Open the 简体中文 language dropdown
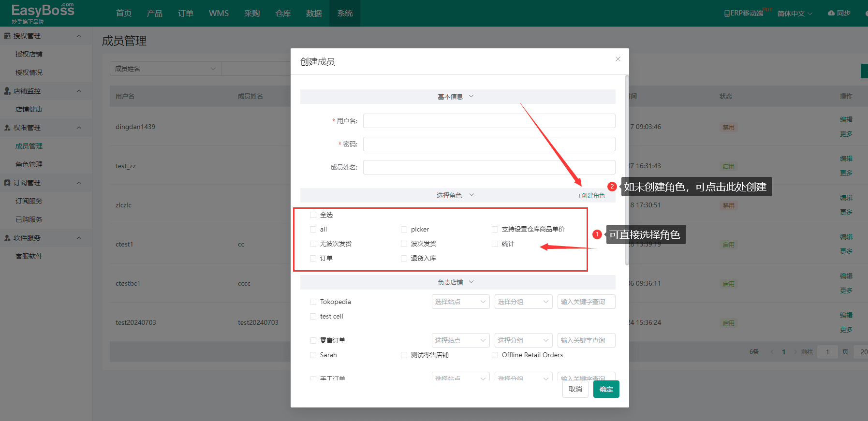 coord(794,14)
